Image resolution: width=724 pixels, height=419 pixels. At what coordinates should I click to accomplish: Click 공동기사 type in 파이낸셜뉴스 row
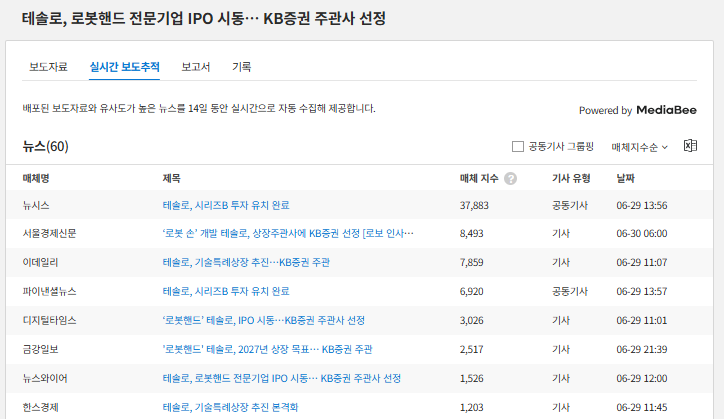tap(570, 291)
